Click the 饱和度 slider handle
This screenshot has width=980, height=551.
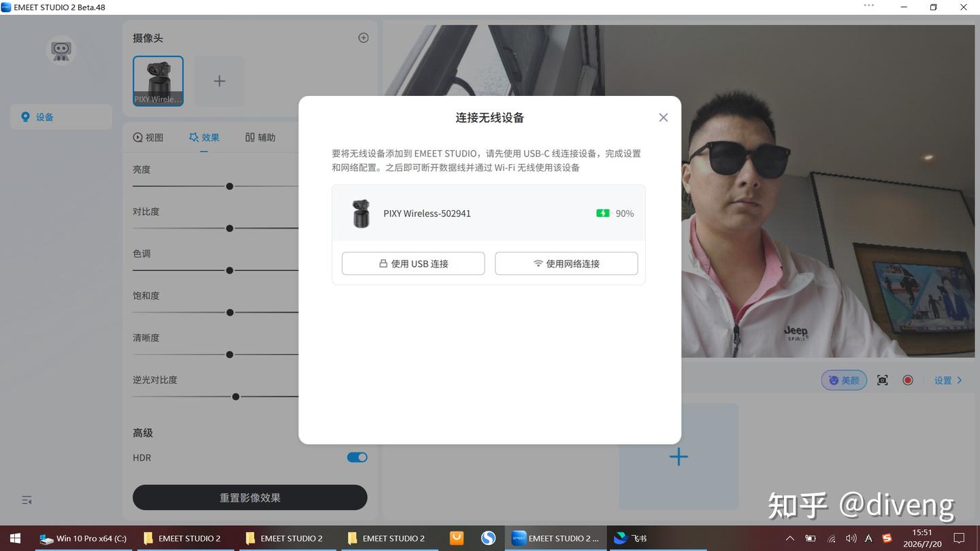coord(230,313)
